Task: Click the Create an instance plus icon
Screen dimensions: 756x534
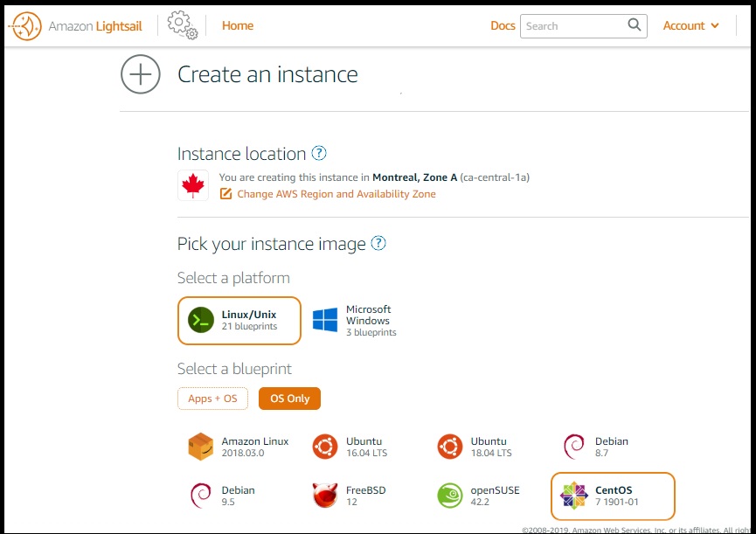Action: [141, 74]
